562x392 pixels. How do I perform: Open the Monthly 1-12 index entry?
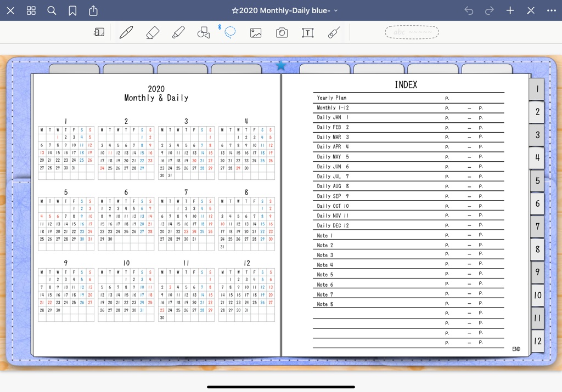(x=333, y=107)
